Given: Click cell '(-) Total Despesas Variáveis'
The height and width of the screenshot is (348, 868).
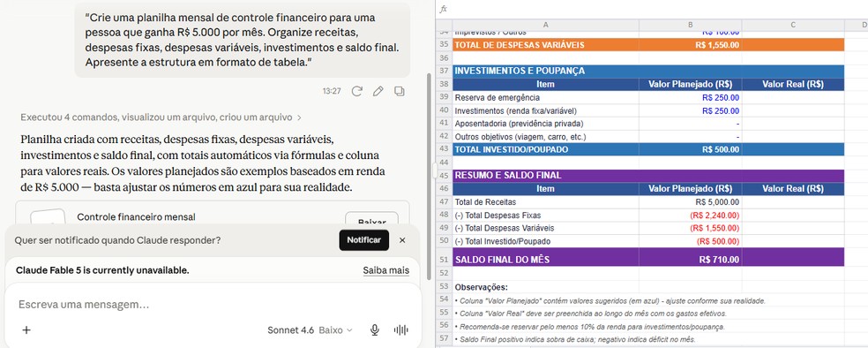Looking at the screenshot, I should tap(546, 228).
